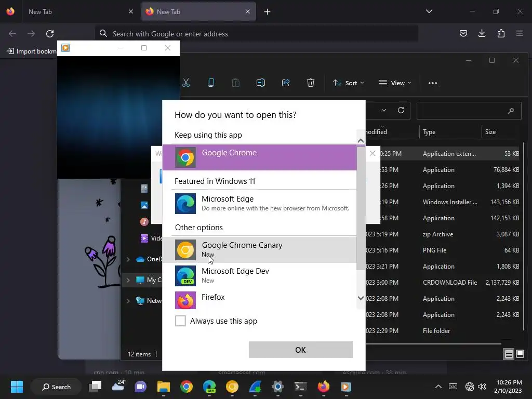
Task: Click the Paste icon in File Explorer toolbar
Action: (x=236, y=83)
